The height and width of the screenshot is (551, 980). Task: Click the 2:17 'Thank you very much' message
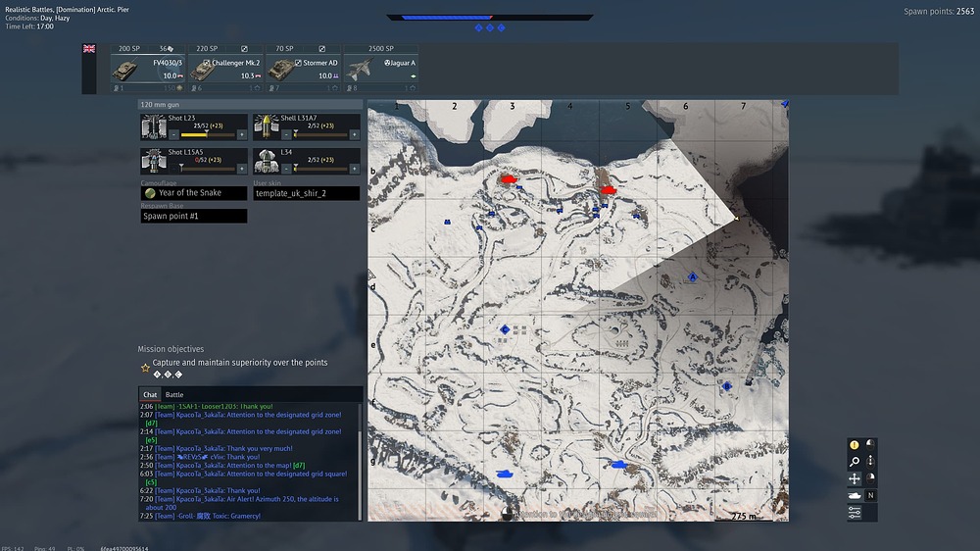[216, 448]
